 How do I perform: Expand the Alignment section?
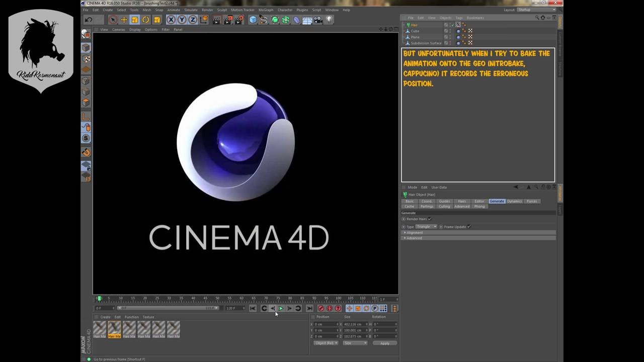pyautogui.click(x=478, y=232)
